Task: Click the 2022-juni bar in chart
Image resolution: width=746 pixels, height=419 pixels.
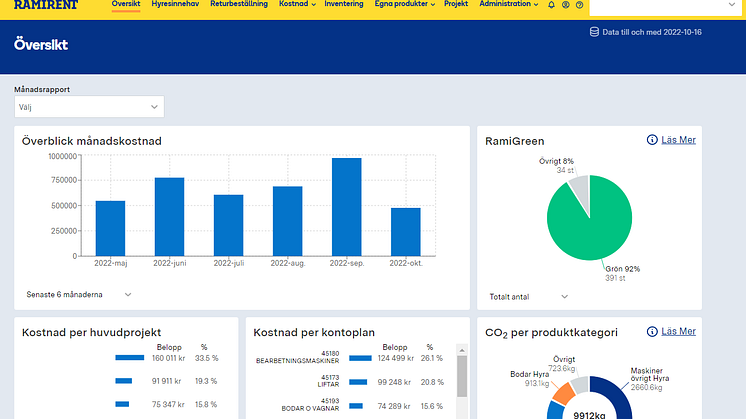Action: point(169,217)
